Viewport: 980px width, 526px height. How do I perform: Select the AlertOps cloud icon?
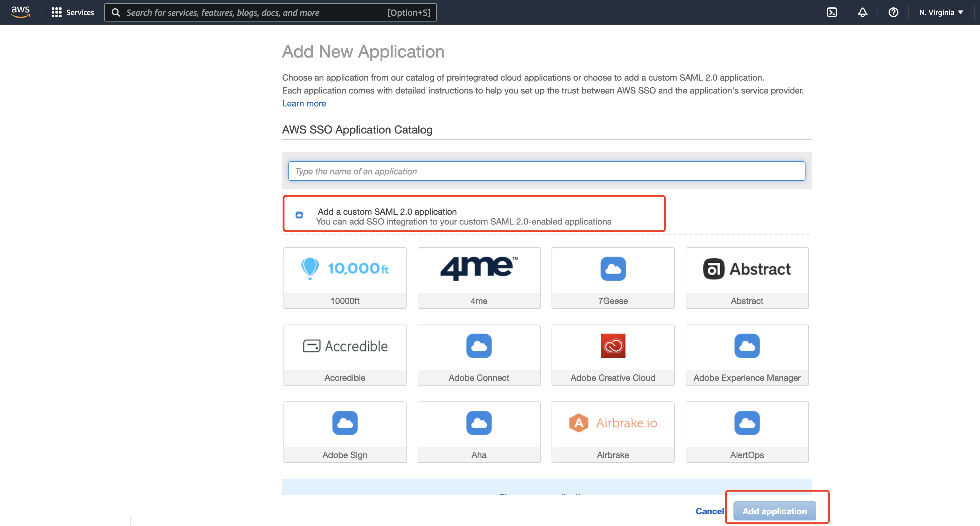[x=747, y=423]
